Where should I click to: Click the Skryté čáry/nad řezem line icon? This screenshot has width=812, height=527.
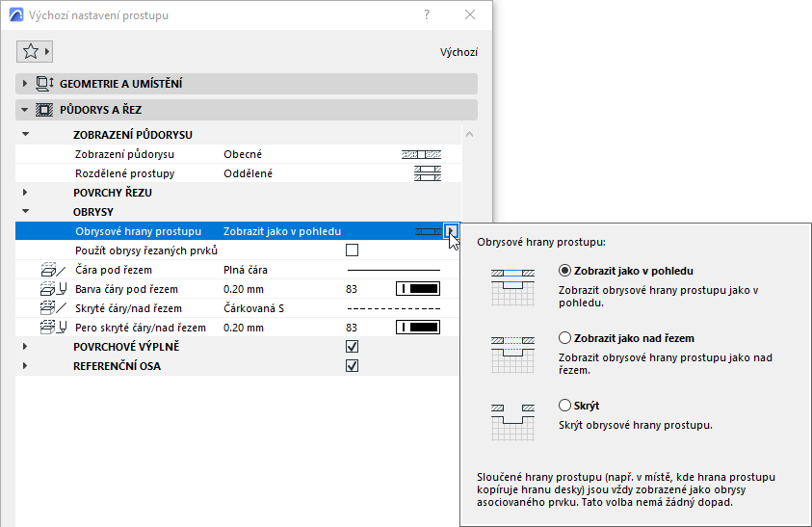[53, 308]
